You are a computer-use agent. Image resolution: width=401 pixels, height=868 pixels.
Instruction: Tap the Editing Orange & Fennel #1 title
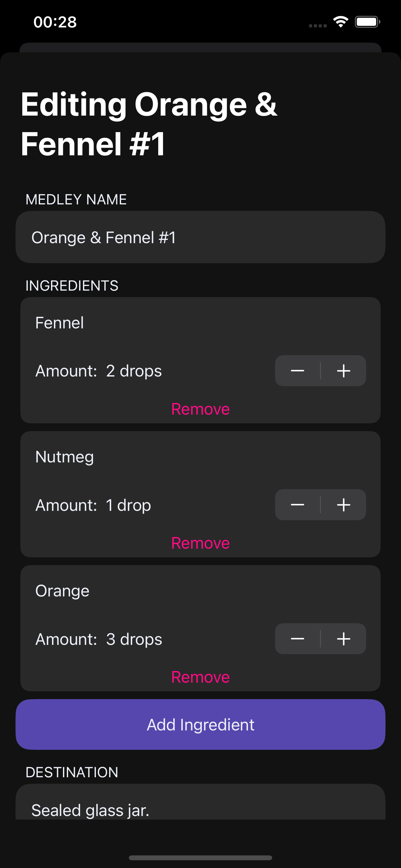pyautogui.click(x=149, y=124)
